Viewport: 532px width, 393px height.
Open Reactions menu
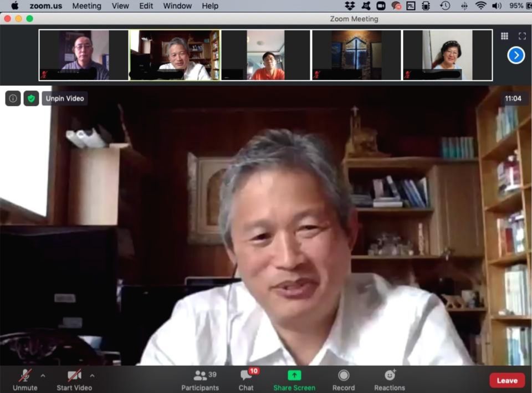[x=390, y=380]
